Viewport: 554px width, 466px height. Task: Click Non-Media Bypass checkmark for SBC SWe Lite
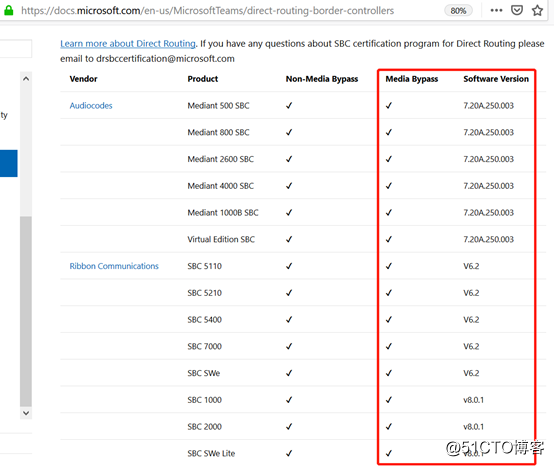[x=289, y=453]
